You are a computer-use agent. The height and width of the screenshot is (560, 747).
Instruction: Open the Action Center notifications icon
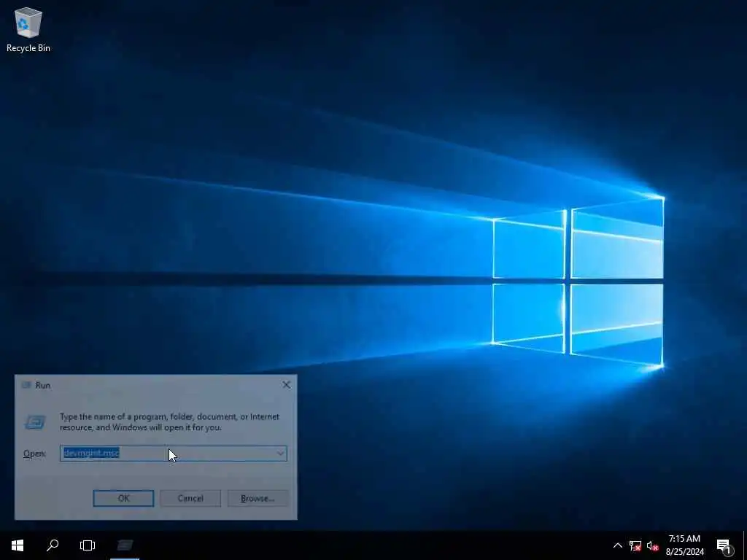[x=724, y=545]
